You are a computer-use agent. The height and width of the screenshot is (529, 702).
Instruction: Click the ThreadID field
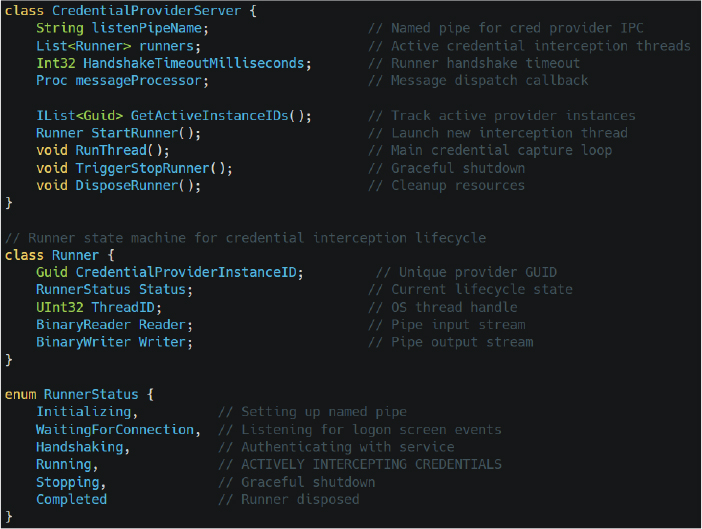[123, 307]
